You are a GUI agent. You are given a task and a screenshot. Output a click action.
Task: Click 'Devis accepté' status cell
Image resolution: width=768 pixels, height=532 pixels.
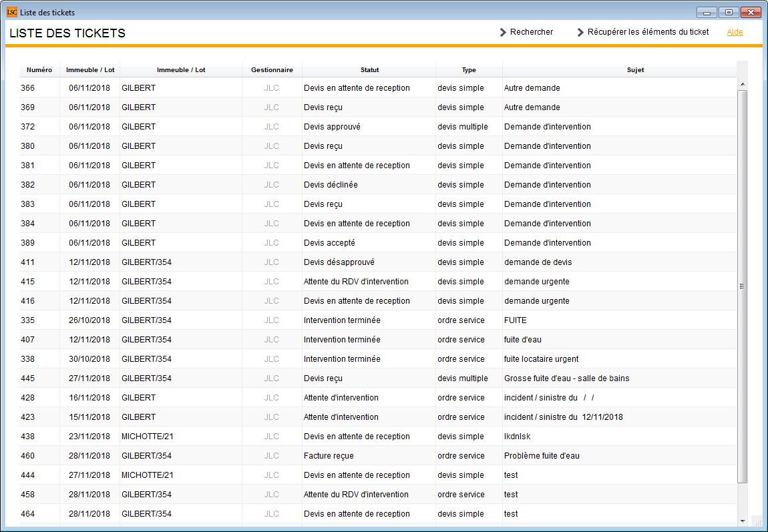(329, 243)
